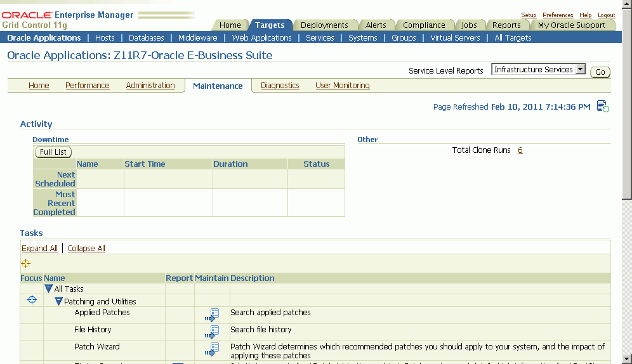The image size is (632, 364).
Task: Open the Services subtab
Action: click(x=320, y=38)
